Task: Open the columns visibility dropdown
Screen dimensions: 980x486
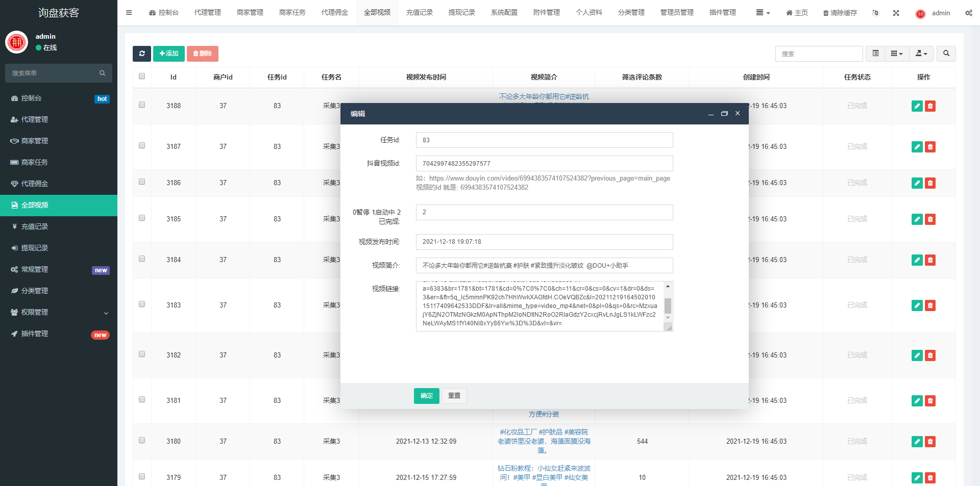Action: tap(897, 54)
